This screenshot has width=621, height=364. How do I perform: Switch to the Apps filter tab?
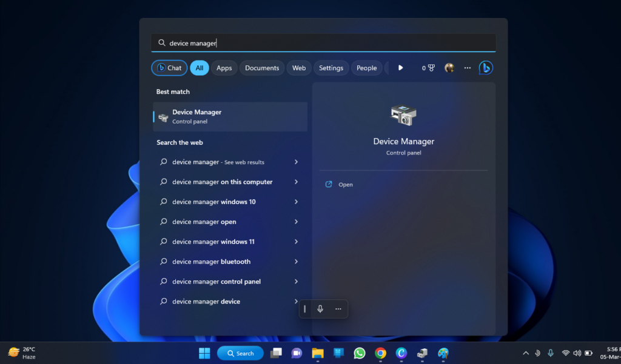[224, 68]
